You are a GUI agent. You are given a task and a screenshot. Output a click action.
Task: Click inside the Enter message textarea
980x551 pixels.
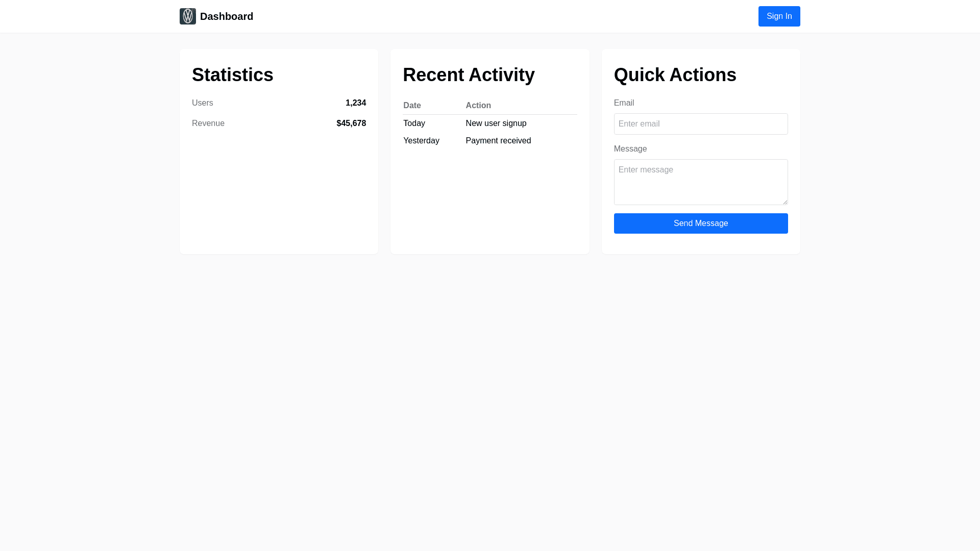(x=700, y=182)
